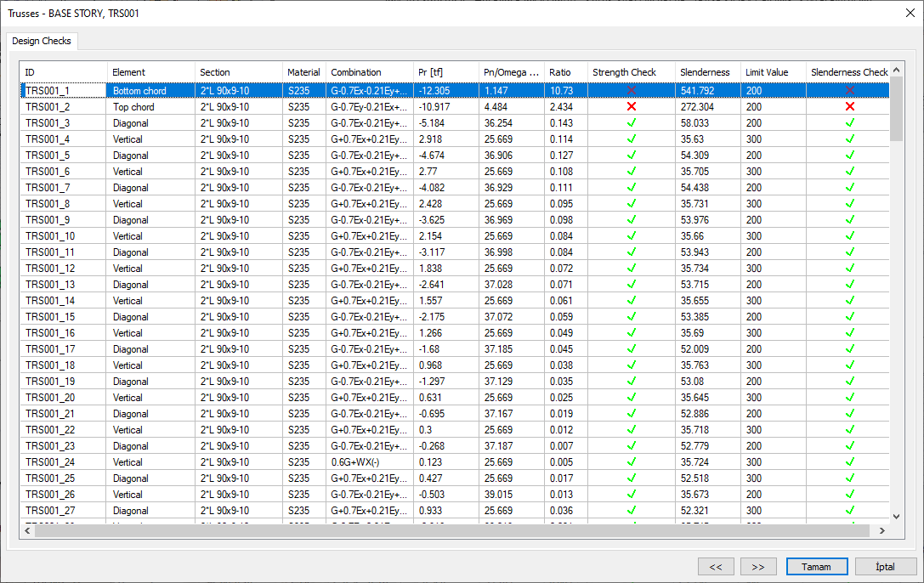Click horizontal scrollbar right arrow

(x=881, y=530)
